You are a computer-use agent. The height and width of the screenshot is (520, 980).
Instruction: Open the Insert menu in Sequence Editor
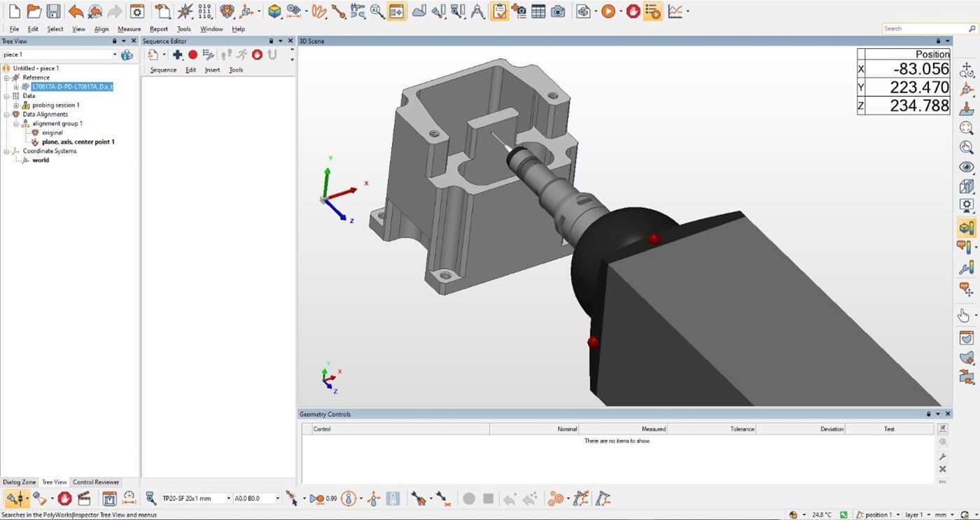click(212, 70)
